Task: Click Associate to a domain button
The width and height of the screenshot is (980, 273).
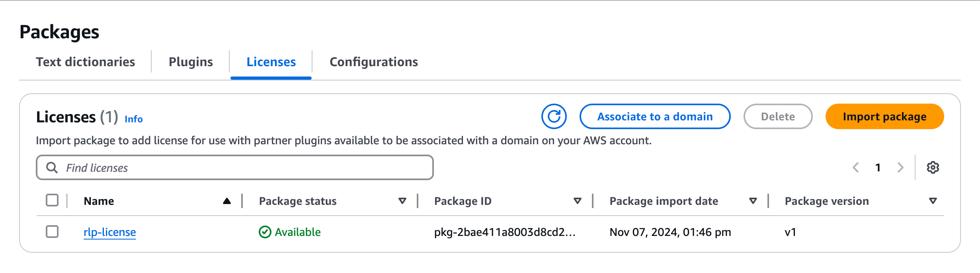Action: (x=655, y=116)
